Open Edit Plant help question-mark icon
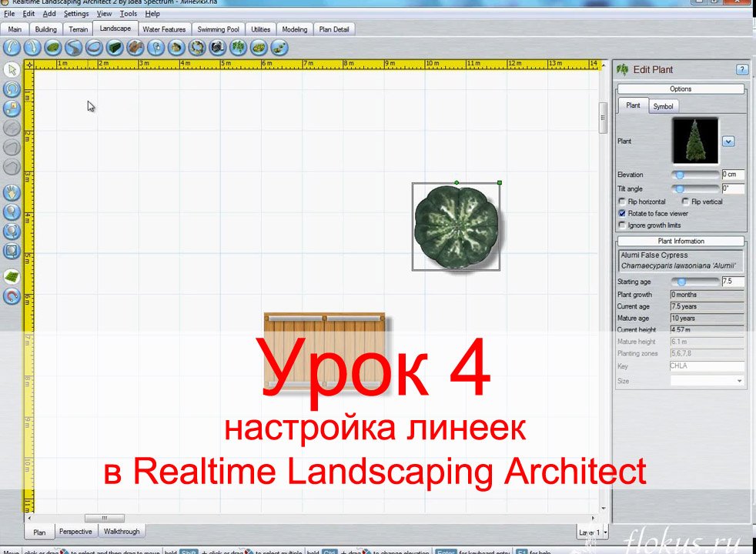Image resolution: width=756 pixels, height=554 pixels. pos(742,70)
